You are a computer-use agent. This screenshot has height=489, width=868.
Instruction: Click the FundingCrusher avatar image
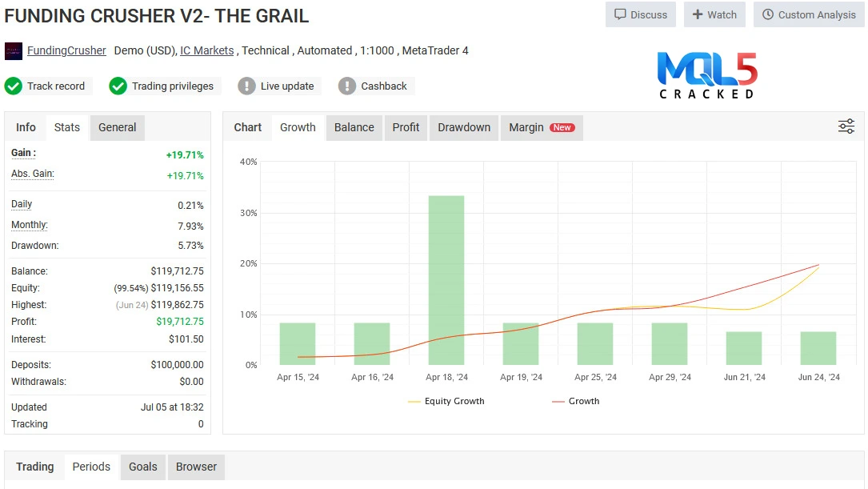click(x=14, y=51)
